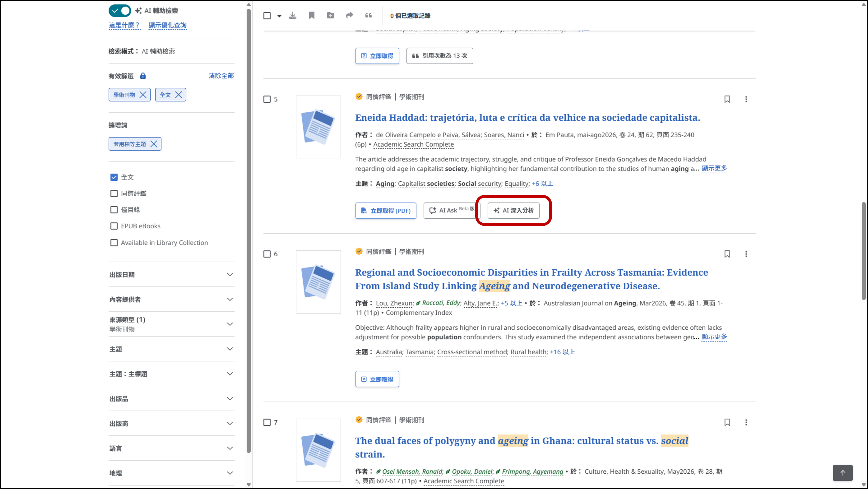Image resolution: width=868 pixels, height=489 pixels.
Task: Toggle the AI 輔助檢索 switch
Action: pos(120,10)
